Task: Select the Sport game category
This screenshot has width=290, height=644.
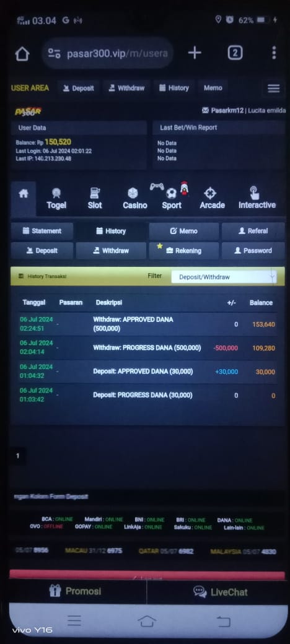Action: [x=171, y=197]
